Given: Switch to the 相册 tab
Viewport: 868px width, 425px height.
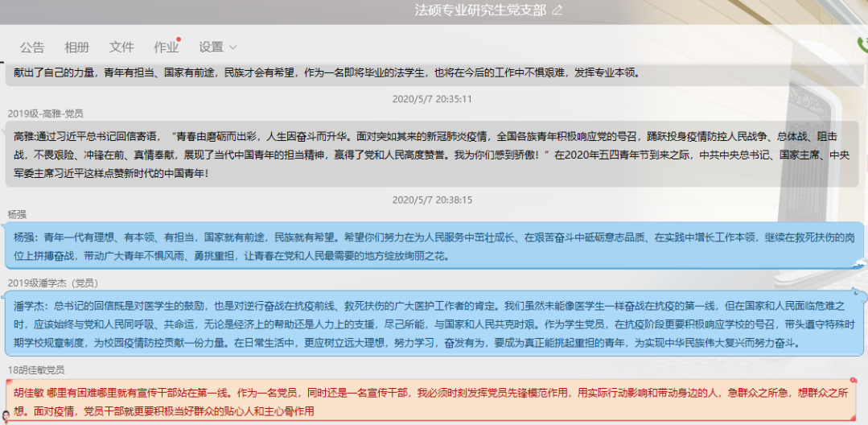Looking at the screenshot, I should coord(77,47).
